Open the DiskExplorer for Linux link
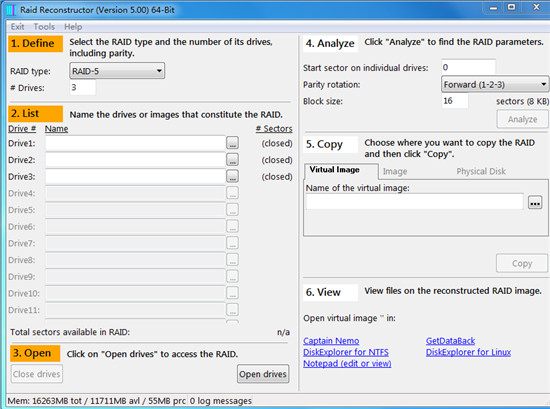Screen dimensions: 550x409 (x=468, y=352)
